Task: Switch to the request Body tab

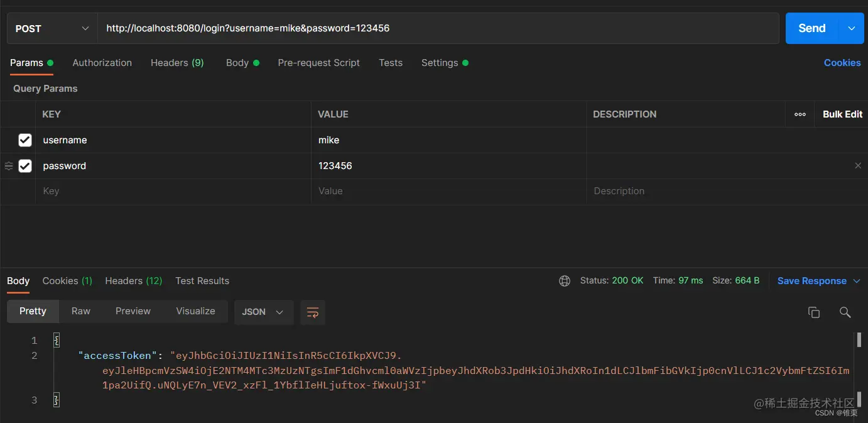Action: click(242, 63)
